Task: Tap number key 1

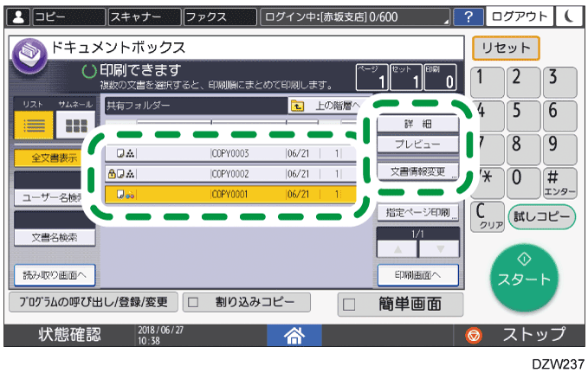Action: click(x=488, y=82)
